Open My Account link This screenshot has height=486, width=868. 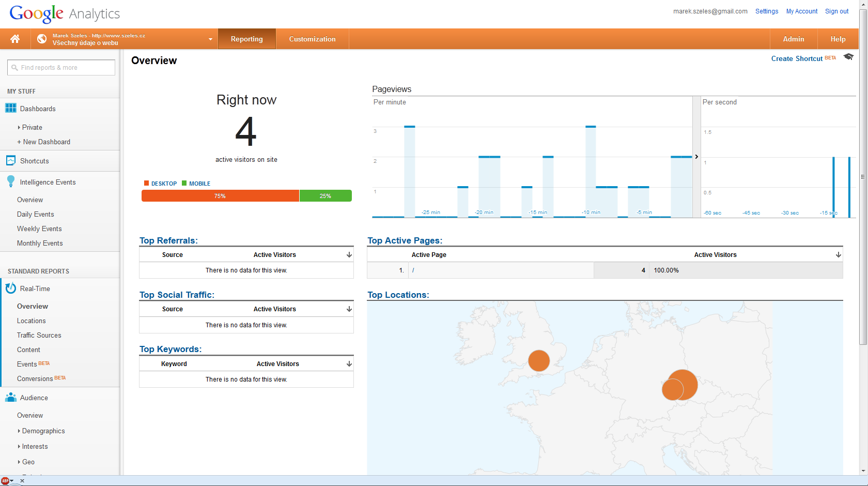tap(801, 11)
